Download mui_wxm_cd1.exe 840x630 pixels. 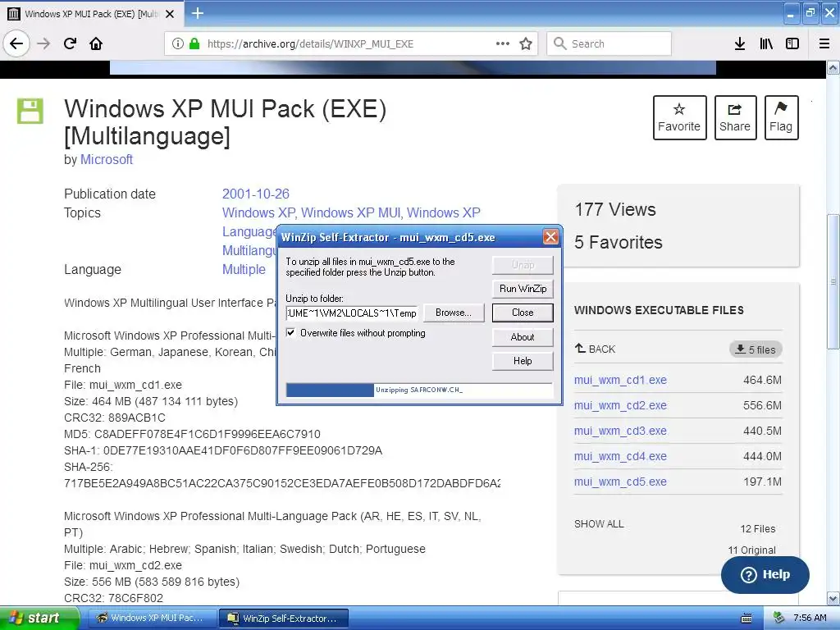tap(620, 380)
